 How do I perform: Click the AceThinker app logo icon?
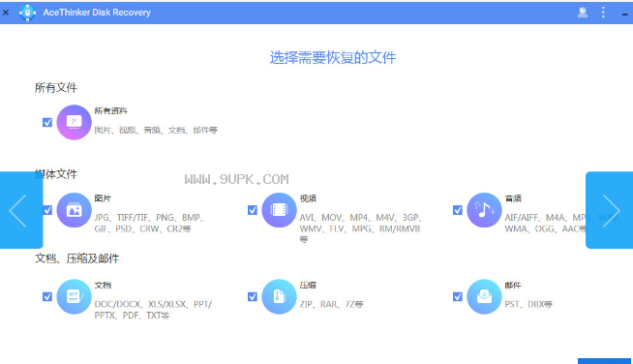point(27,13)
